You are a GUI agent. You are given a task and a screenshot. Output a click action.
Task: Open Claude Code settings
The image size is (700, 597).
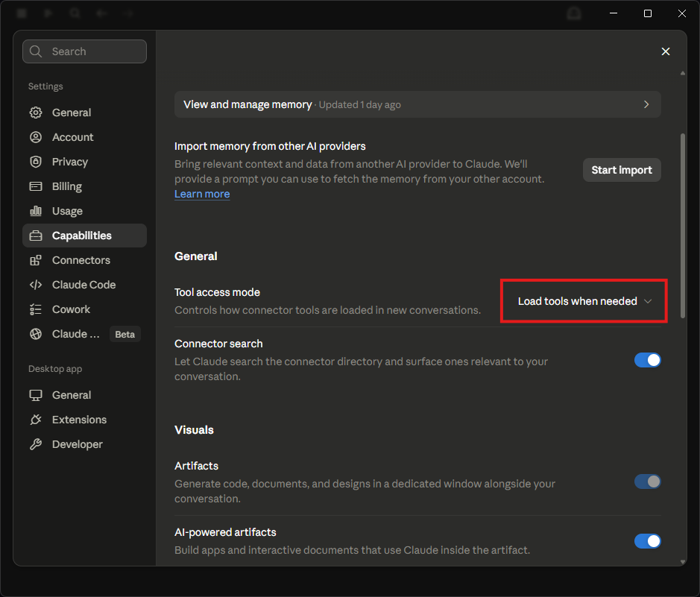84,285
